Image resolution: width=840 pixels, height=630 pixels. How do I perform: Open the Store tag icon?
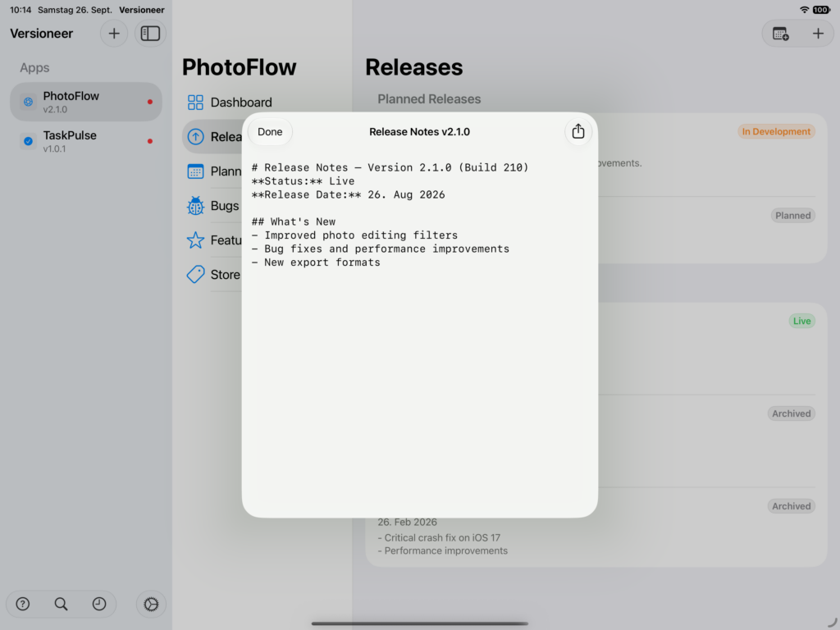(x=195, y=274)
